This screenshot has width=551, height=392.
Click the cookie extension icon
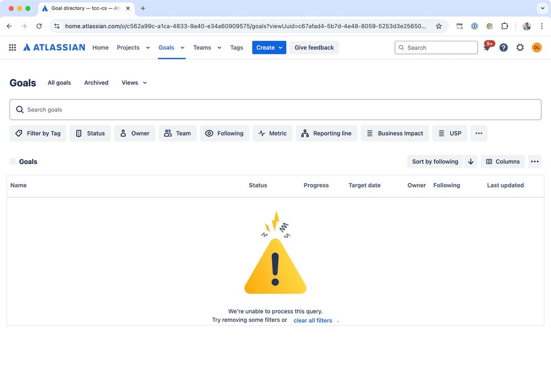click(490, 26)
